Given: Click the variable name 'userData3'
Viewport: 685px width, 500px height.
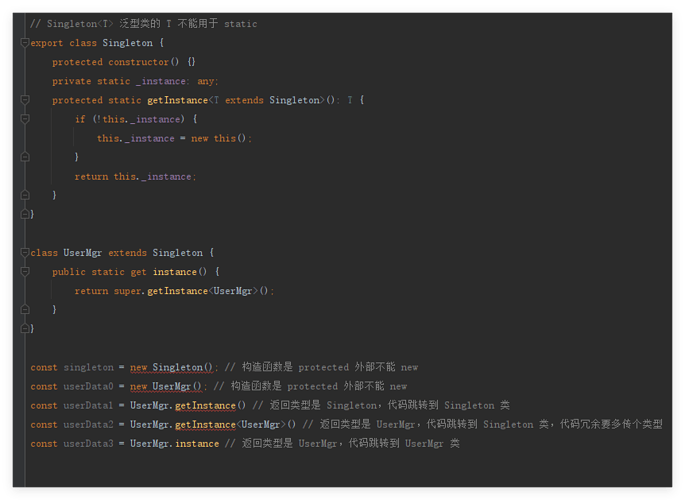Looking at the screenshot, I should pyautogui.click(x=88, y=444).
